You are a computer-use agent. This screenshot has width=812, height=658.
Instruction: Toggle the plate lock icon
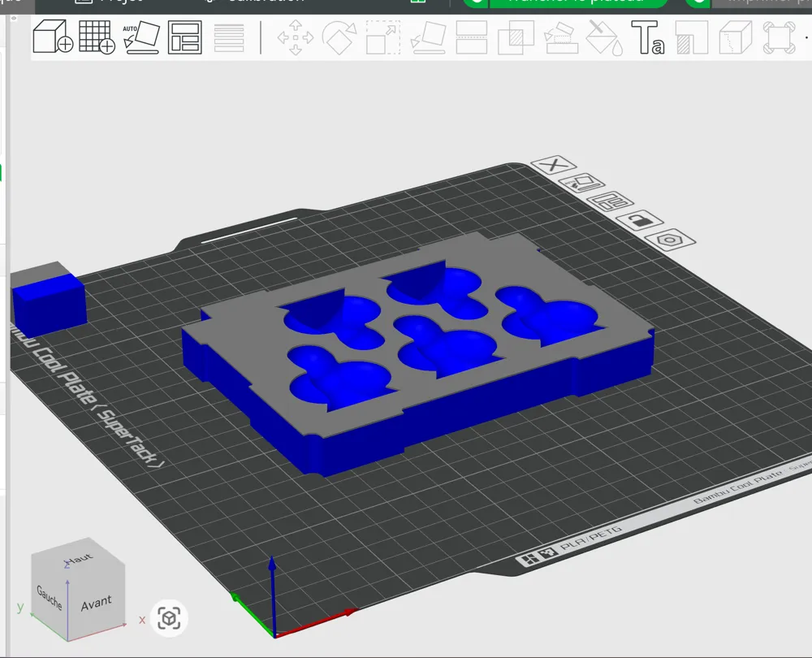click(x=640, y=220)
